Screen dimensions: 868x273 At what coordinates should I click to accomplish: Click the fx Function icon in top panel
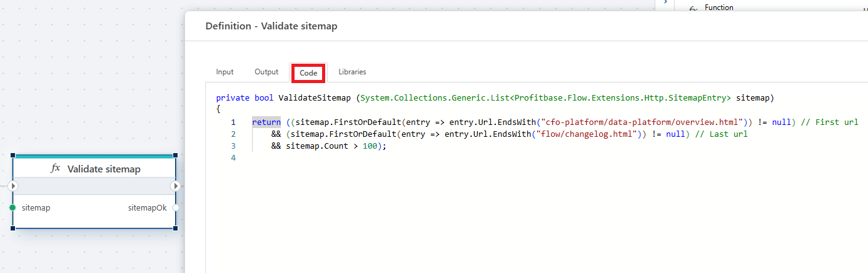pos(693,9)
